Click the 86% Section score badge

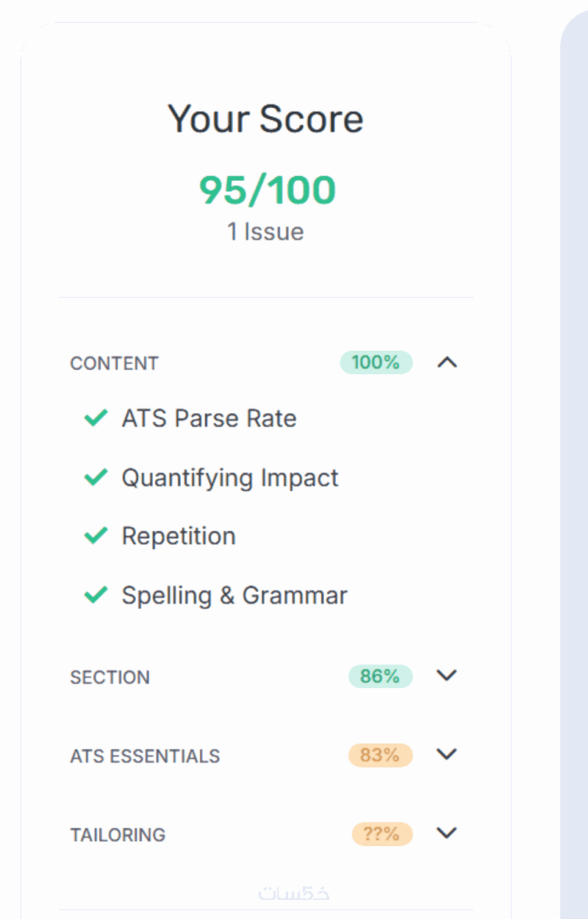click(x=380, y=676)
